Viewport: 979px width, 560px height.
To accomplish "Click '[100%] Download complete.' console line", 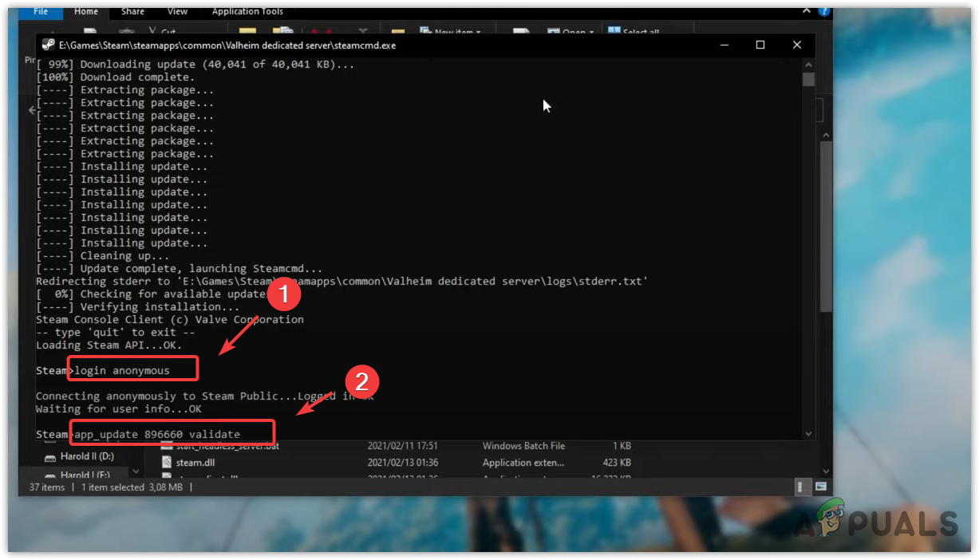I will click(116, 77).
